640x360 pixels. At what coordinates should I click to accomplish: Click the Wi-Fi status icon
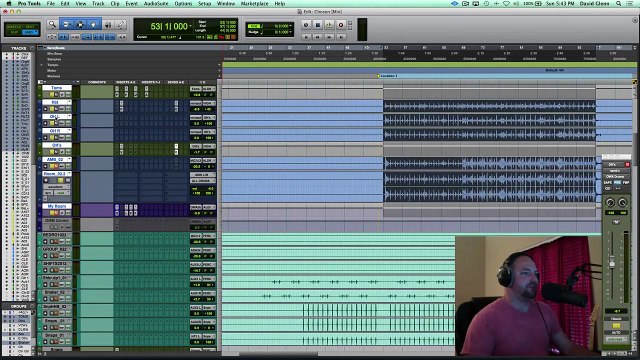(506, 3)
